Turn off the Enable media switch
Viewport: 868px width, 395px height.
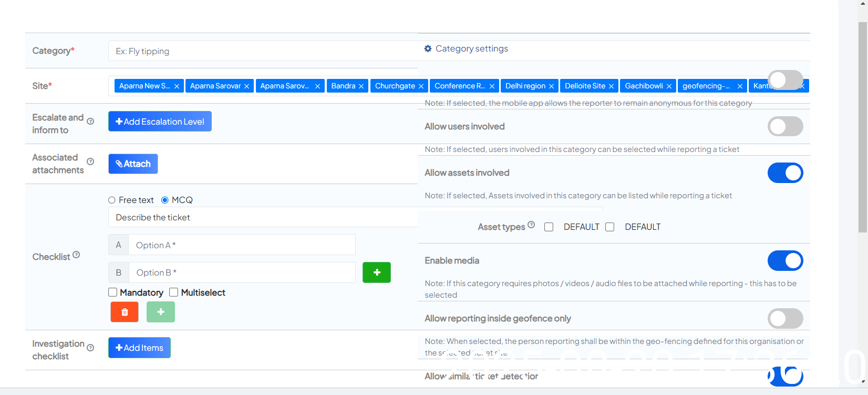[x=785, y=260]
